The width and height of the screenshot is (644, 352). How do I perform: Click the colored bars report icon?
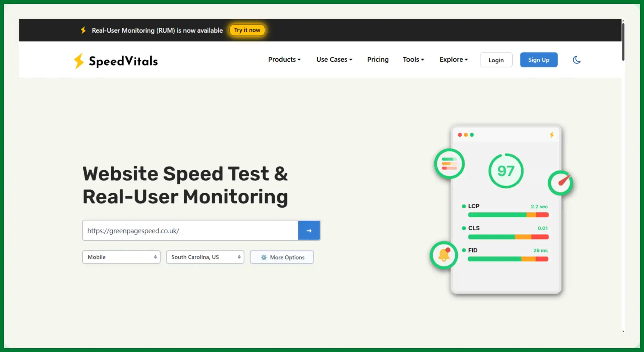tap(449, 164)
